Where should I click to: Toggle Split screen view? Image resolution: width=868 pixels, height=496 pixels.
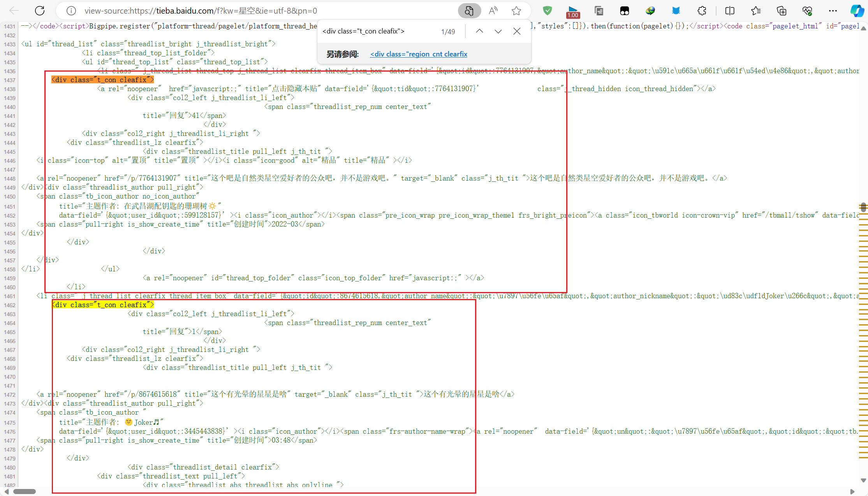(730, 11)
